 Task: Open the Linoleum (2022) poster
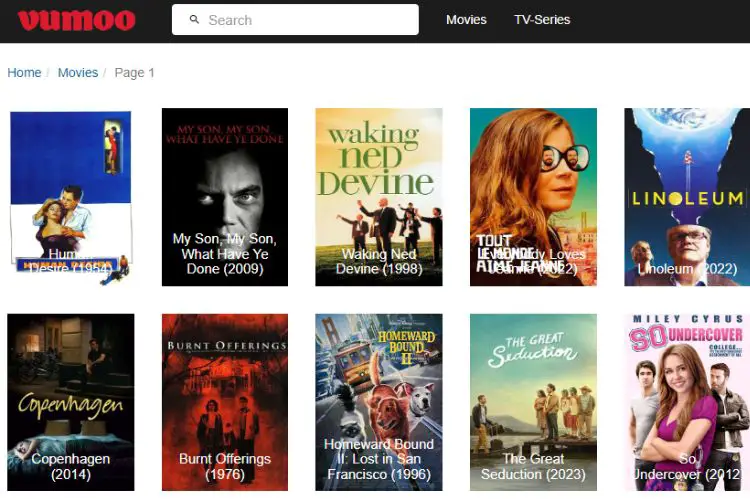[x=687, y=197]
